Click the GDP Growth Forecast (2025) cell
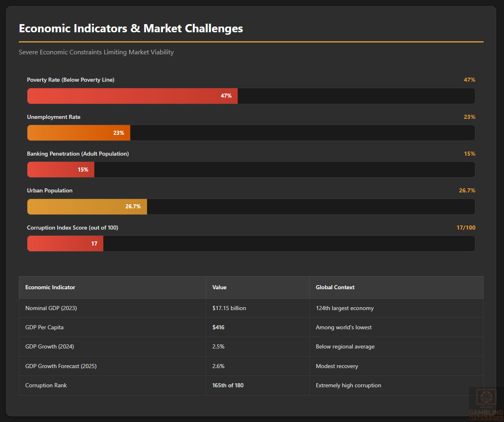Image resolution: width=504 pixels, height=422 pixels. coord(61,366)
